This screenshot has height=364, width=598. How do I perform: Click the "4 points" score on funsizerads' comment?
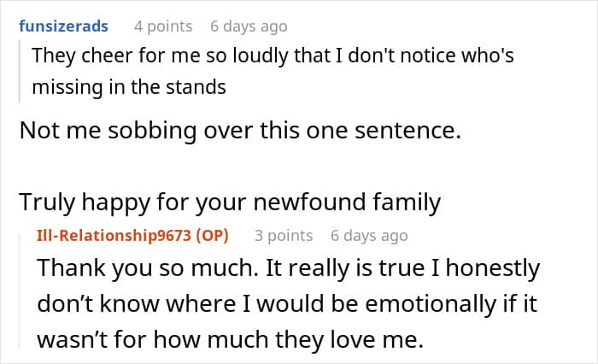[161, 26]
